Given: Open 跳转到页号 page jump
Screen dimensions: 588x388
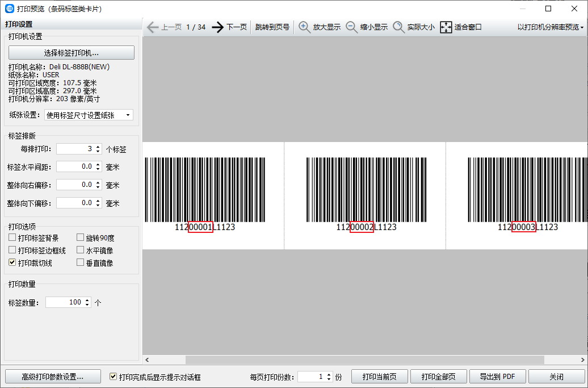Looking at the screenshot, I should coord(272,27).
